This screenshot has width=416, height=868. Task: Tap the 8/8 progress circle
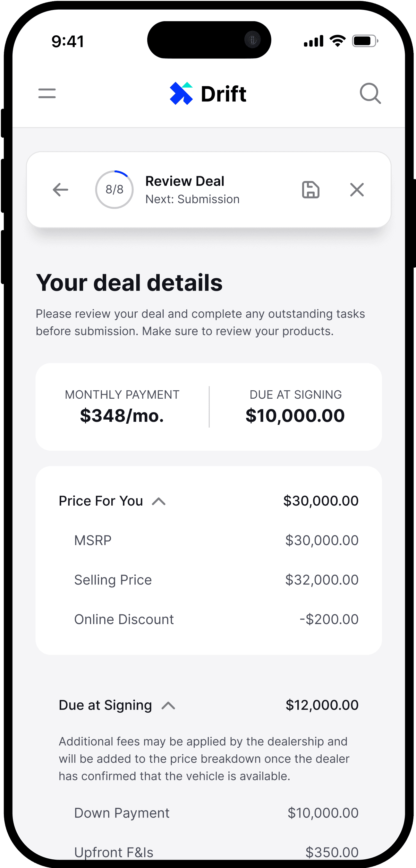115,189
